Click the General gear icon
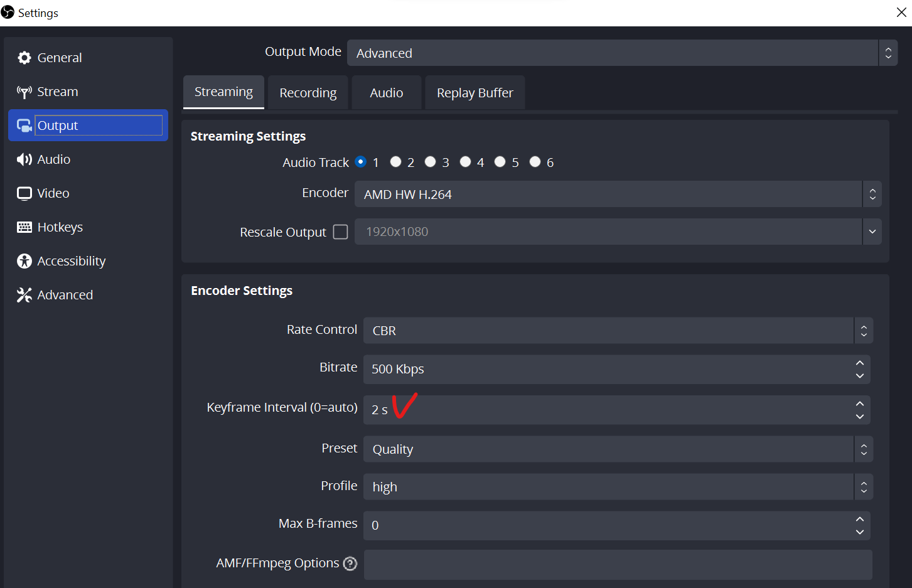This screenshot has height=588, width=912. click(x=24, y=58)
